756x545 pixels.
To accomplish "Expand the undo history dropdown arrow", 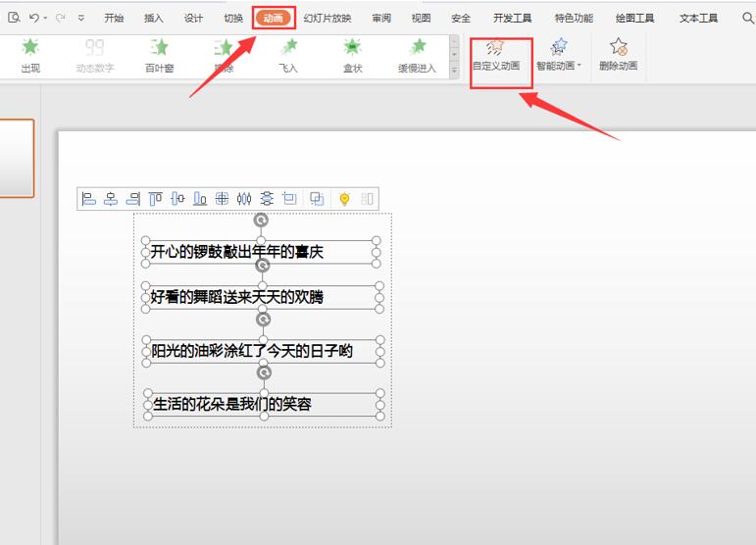I will click(45, 19).
